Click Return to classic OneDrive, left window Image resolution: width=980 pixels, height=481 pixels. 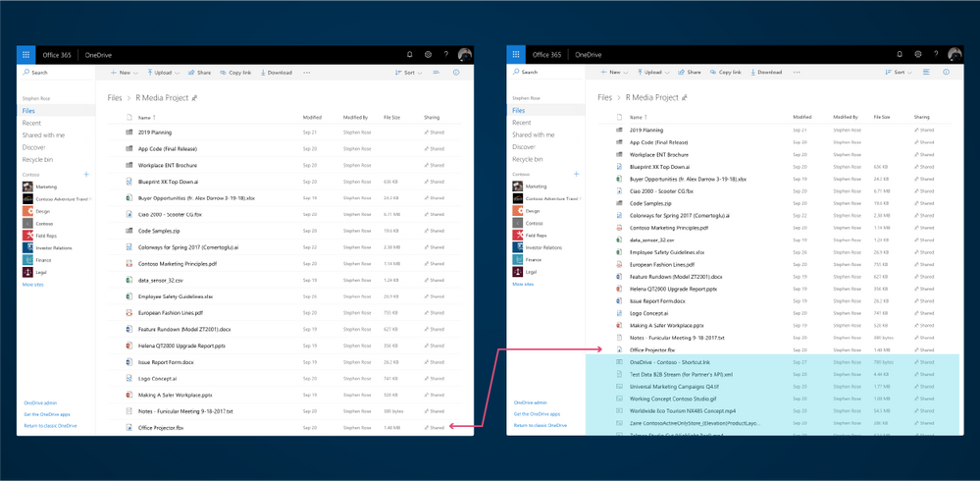point(50,426)
